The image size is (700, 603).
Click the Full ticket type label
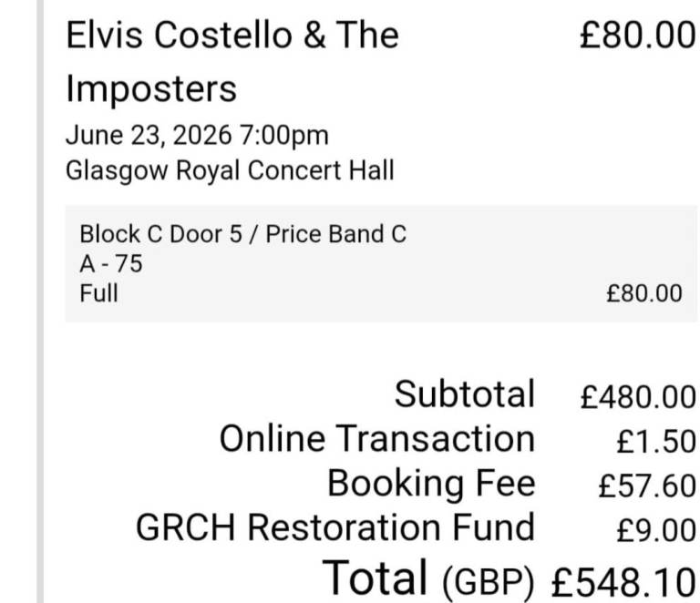tap(98, 293)
